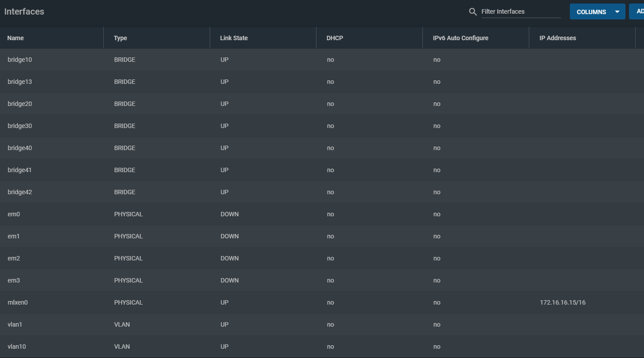The image size is (644, 358).
Task: Select the em3 interface name
Action: (14, 280)
